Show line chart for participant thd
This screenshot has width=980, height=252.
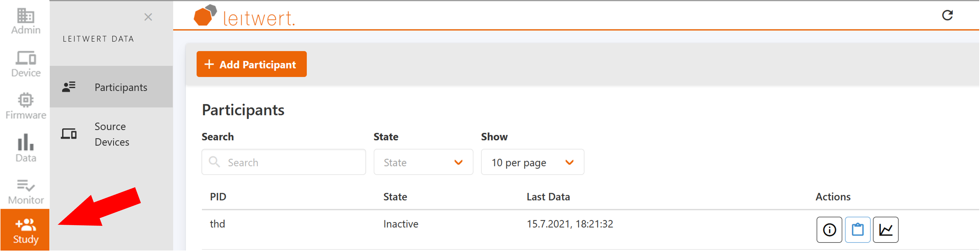(885, 230)
